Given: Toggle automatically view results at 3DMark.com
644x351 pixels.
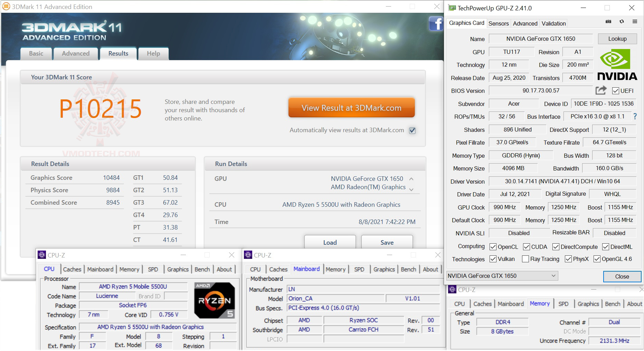Looking at the screenshot, I should tap(412, 130).
